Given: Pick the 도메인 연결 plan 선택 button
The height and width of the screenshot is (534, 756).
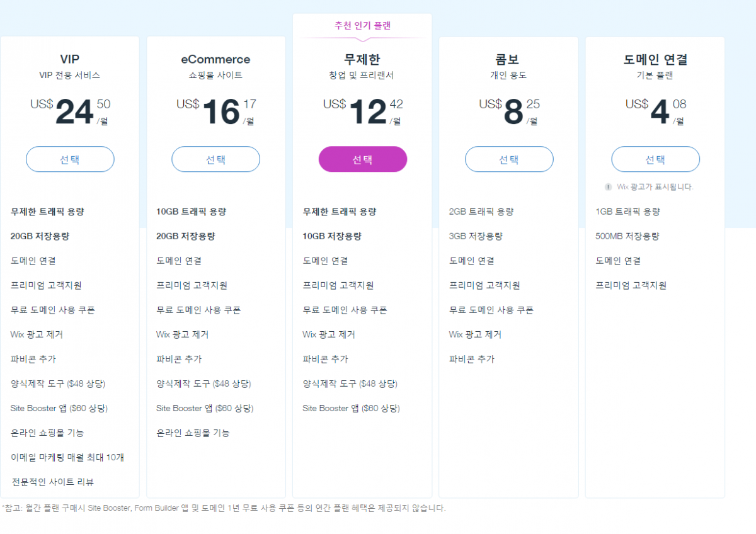Looking at the screenshot, I should (x=655, y=159).
